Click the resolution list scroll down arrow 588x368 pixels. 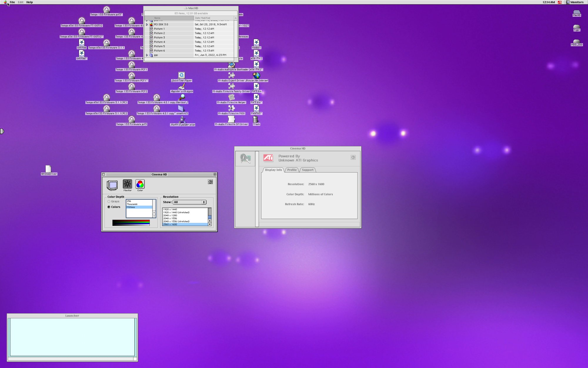tap(210, 224)
